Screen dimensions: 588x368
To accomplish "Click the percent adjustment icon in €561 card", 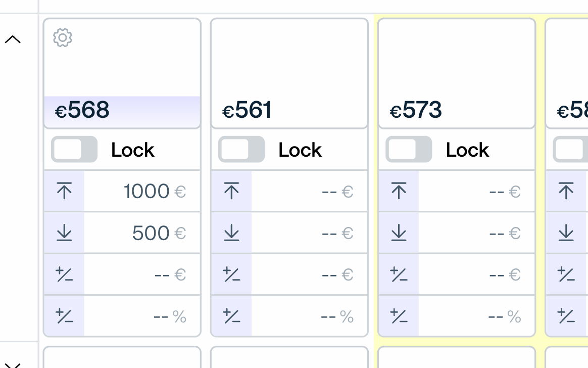I will pos(231,316).
